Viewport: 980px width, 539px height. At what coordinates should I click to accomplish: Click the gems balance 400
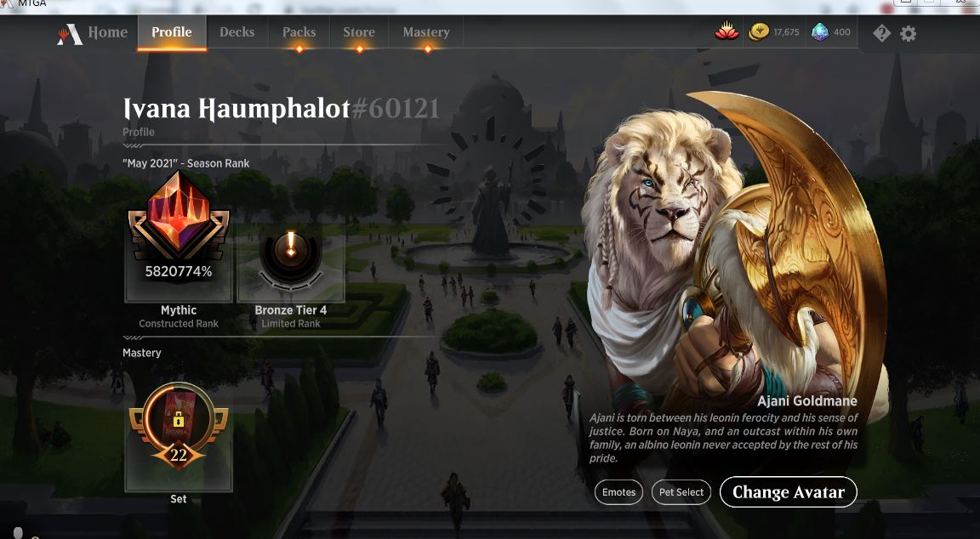pos(831,31)
